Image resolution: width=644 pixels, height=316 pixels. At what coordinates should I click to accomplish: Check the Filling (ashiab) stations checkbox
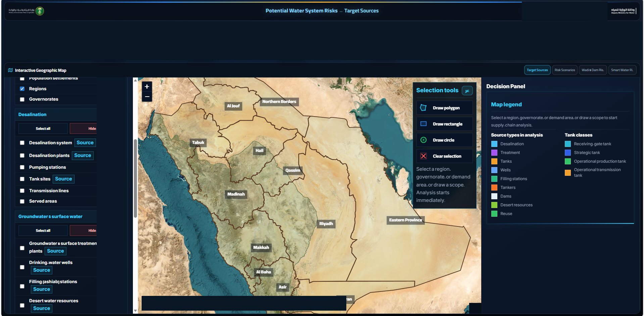tap(22, 286)
